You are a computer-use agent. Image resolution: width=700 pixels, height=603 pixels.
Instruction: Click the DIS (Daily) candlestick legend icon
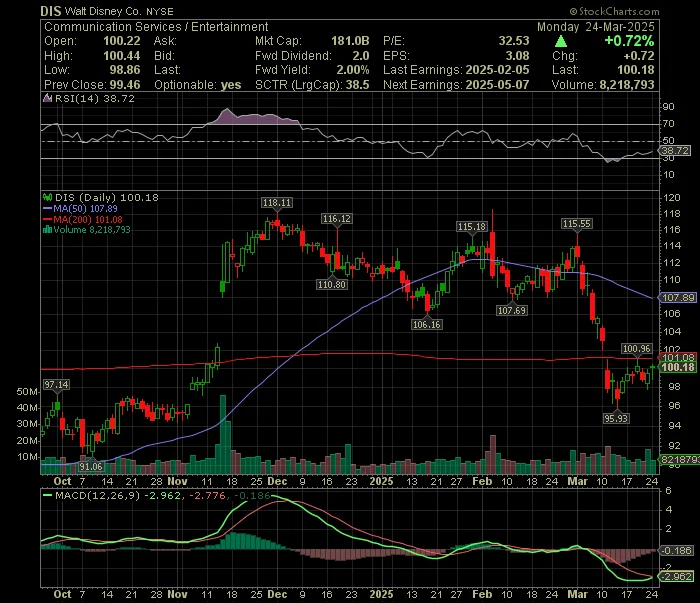(x=47, y=197)
